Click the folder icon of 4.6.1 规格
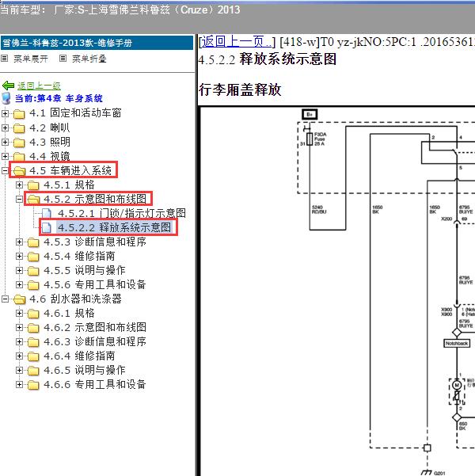Image resolution: width=475 pixels, height=476 pixels. (x=33, y=314)
